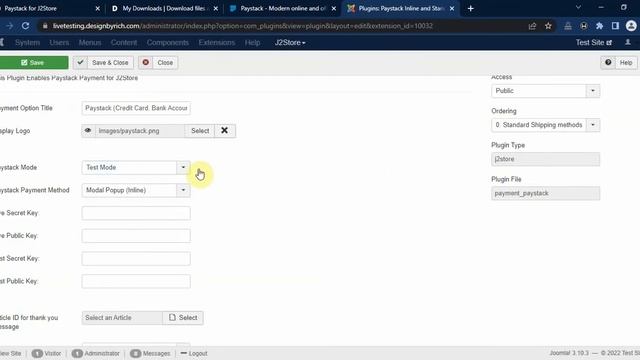Open the browser profile avatar
The height and width of the screenshot is (360, 640).
click(631, 26)
